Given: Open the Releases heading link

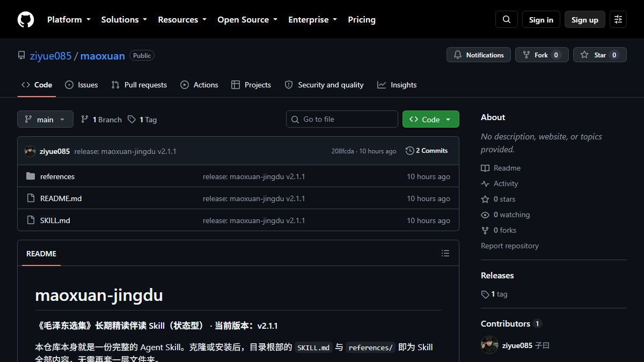Looking at the screenshot, I should click(x=497, y=275).
